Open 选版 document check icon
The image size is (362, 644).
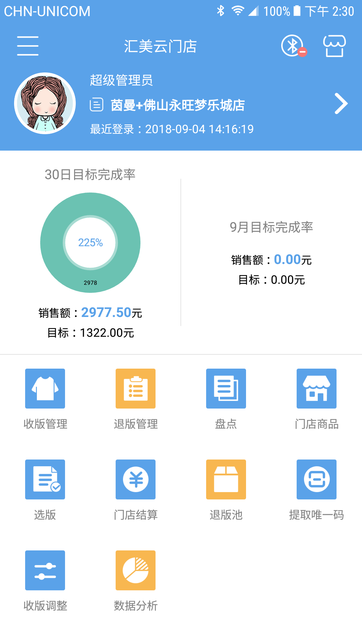pos(45,479)
